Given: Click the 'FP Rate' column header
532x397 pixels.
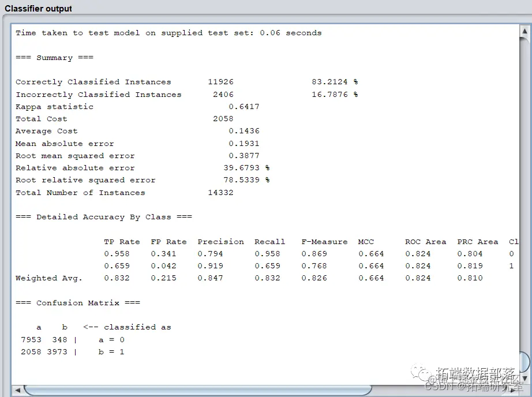Looking at the screenshot, I should (168, 242).
